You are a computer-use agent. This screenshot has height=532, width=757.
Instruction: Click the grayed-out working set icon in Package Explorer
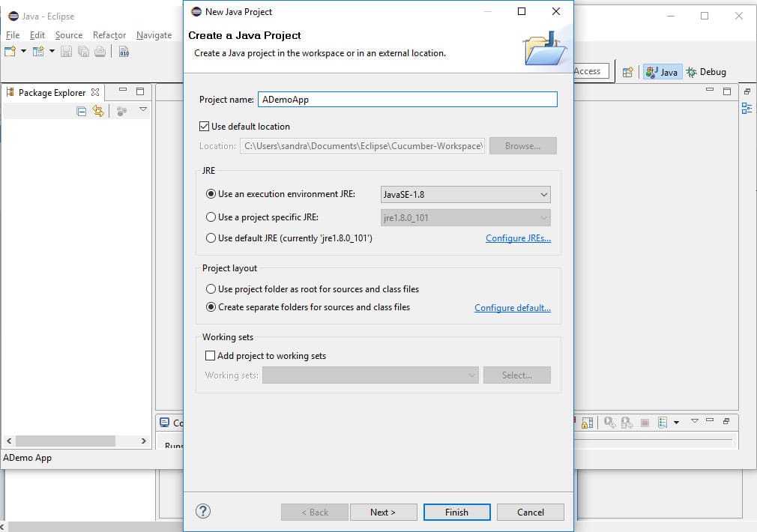point(121,112)
